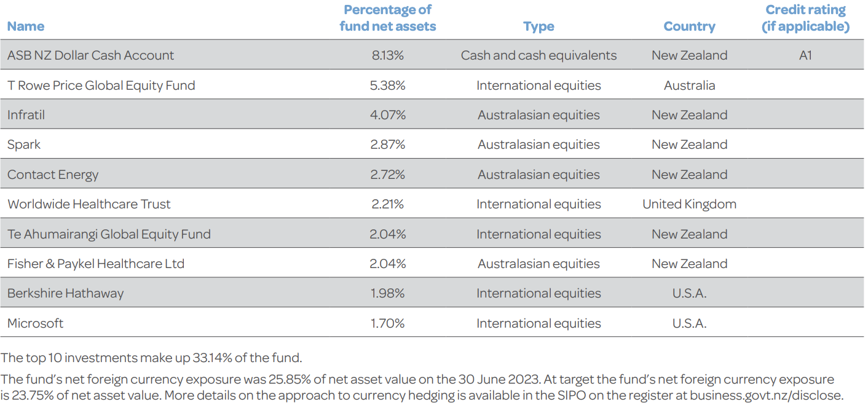
Task: Click the business.govt.nz/disclose link text
Action: [767, 395]
